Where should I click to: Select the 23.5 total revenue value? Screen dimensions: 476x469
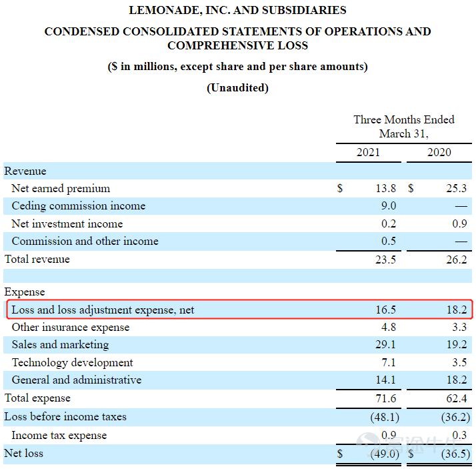coord(385,260)
